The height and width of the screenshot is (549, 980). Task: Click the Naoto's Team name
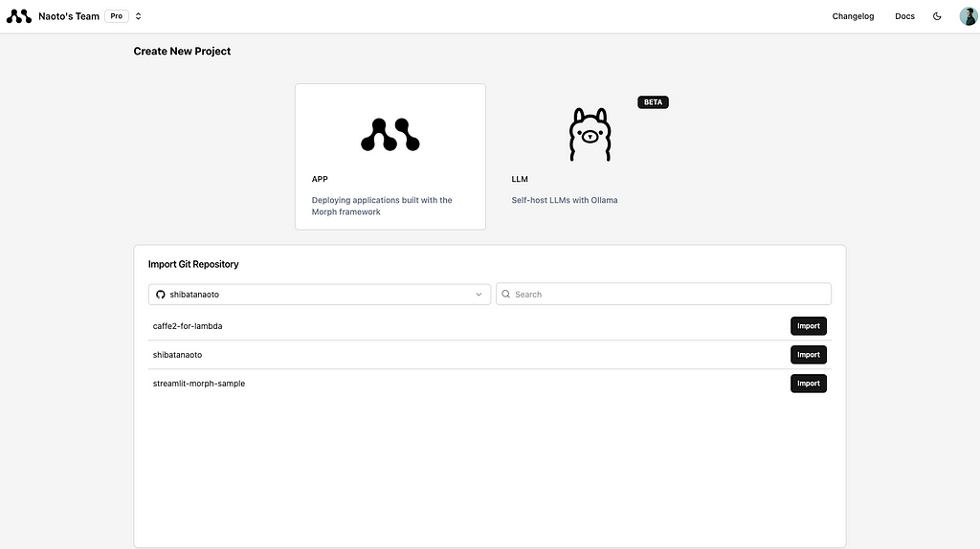click(69, 16)
